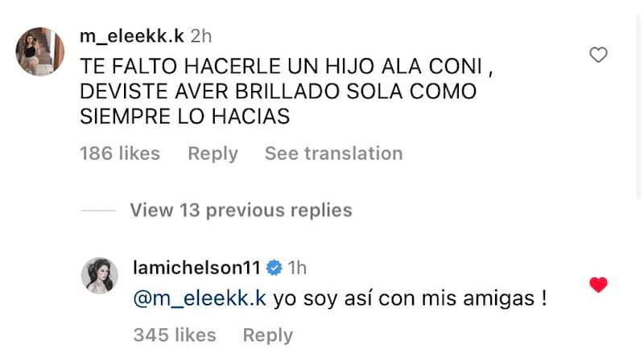Screen dimensions: 644x361
Task: View the 186 likes list
Action: (120, 153)
